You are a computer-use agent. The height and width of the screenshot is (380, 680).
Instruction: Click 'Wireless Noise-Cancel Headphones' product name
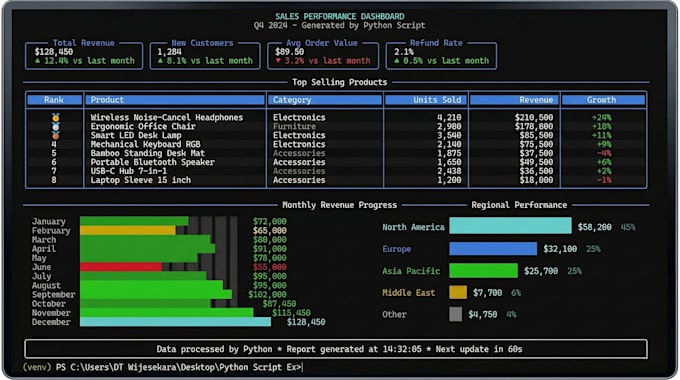pyautogui.click(x=167, y=118)
